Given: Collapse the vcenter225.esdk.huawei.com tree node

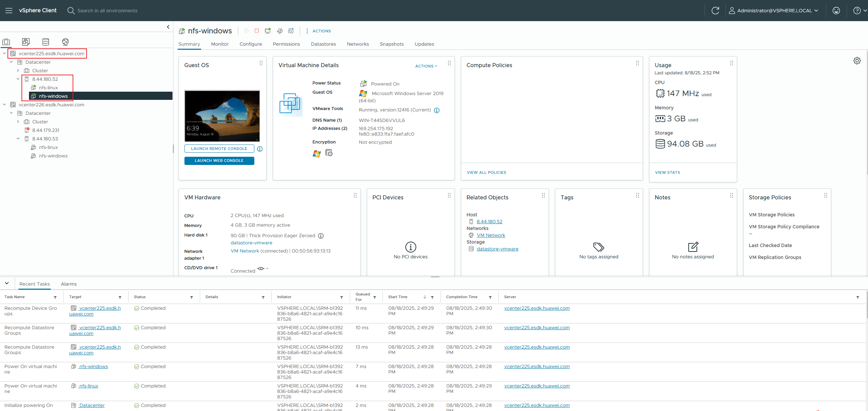Looking at the screenshot, I should coord(4,54).
